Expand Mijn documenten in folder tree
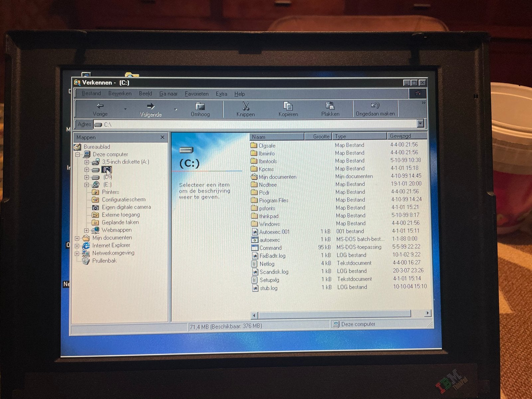 [77, 238]
